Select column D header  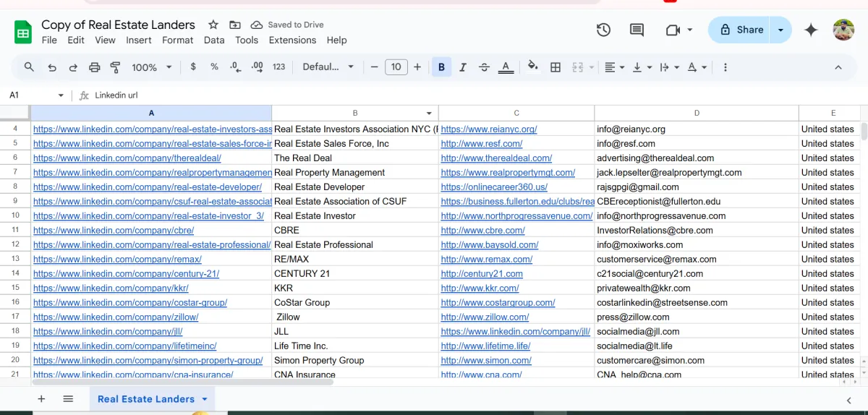point(697,113)
